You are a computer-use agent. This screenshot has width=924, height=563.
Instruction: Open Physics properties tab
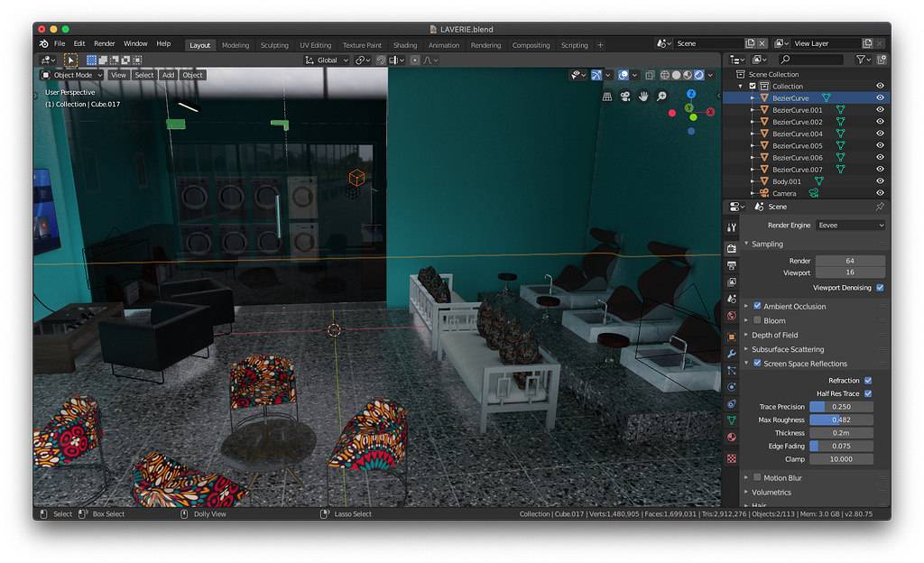(731, 387)
